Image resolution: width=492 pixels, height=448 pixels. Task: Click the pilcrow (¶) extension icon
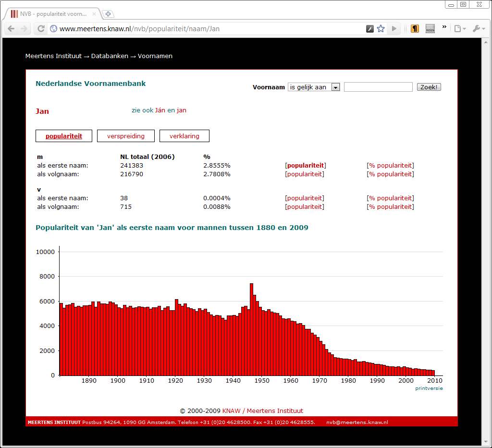tap(414, 29)
